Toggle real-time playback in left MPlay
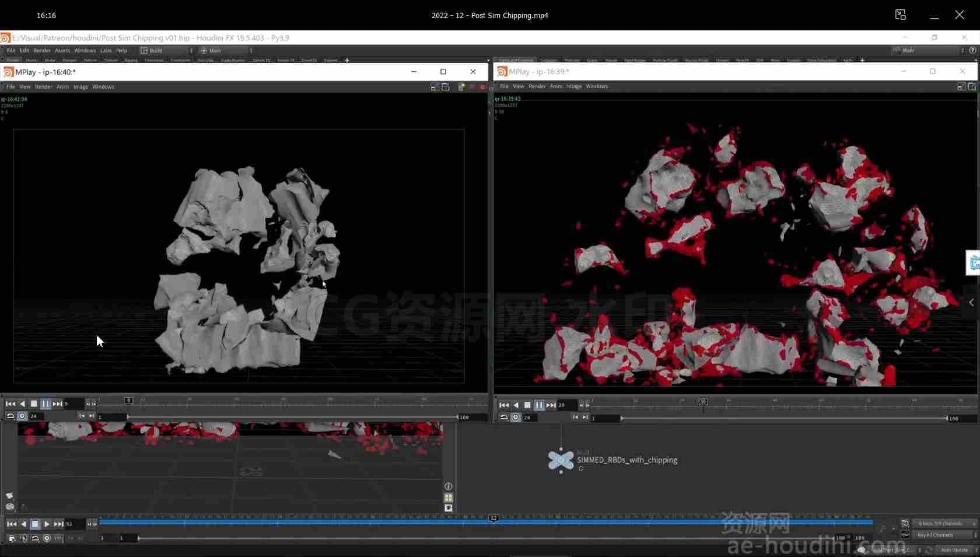Image resolution: width=980 pixels, height=557 pixels. (x=22, y=416)
